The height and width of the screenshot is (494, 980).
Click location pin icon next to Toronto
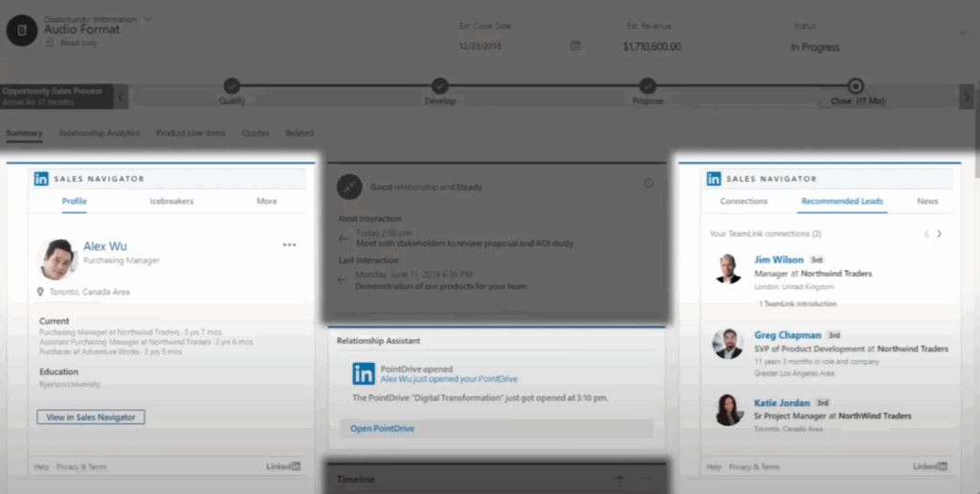pyautogui.click(x=40, y=291)
